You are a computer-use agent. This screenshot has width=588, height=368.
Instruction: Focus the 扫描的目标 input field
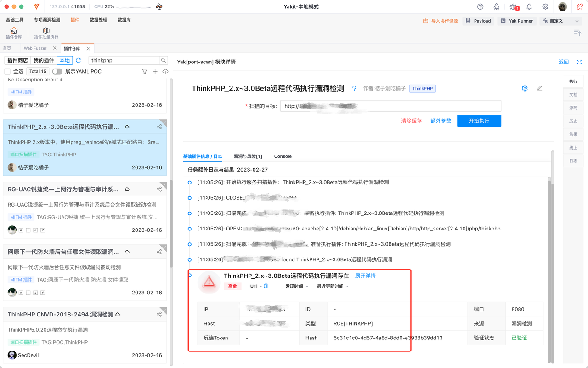(390, 106)
